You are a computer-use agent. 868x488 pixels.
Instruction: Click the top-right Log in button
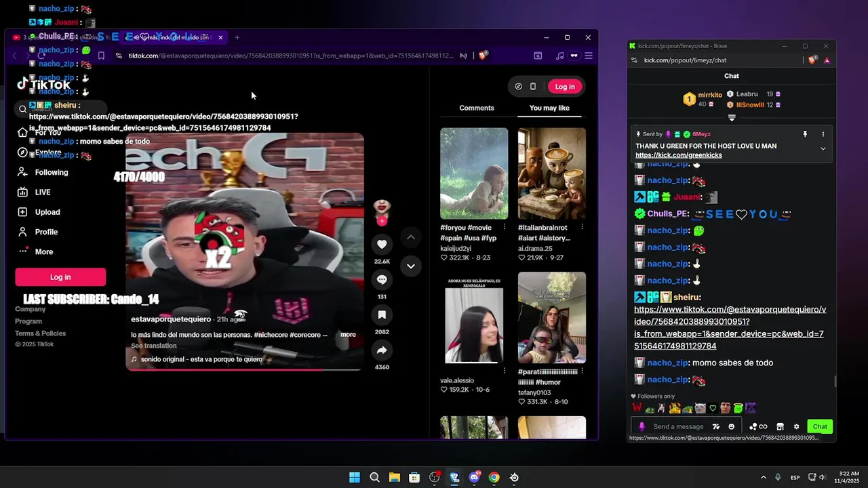coord(565,86)
